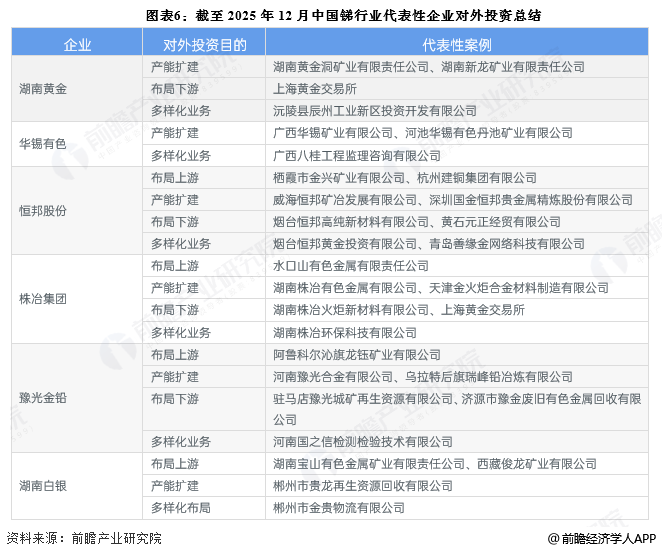
Task: Click the 湖南白银 company cell
Action: tap(77, 486)
